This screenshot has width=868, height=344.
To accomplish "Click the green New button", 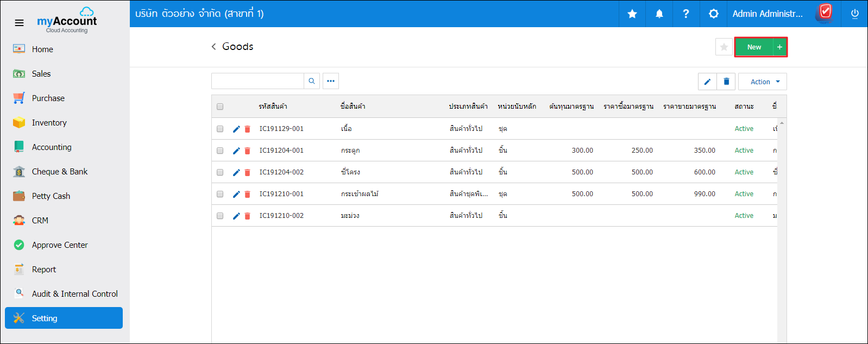I will pyautogui.click(x=754, y=47).
